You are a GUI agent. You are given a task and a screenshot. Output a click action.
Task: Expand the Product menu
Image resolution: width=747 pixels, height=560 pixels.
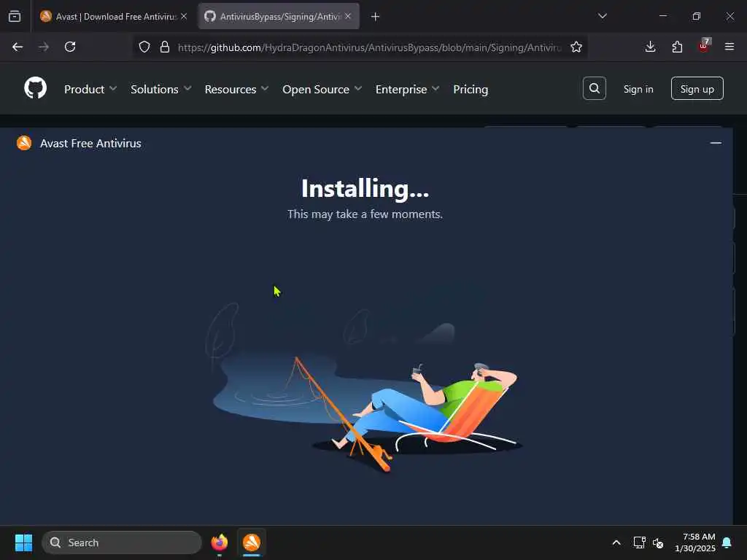click(x=90, y=89)
